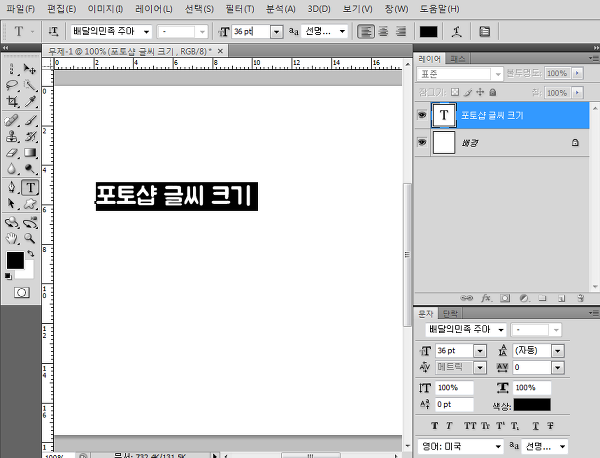Toggle text orientation in options bar

[x=53, y=31]
